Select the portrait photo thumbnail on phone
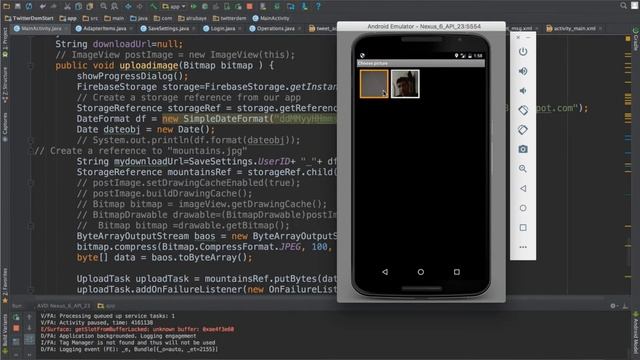 (x=405, y=84)
